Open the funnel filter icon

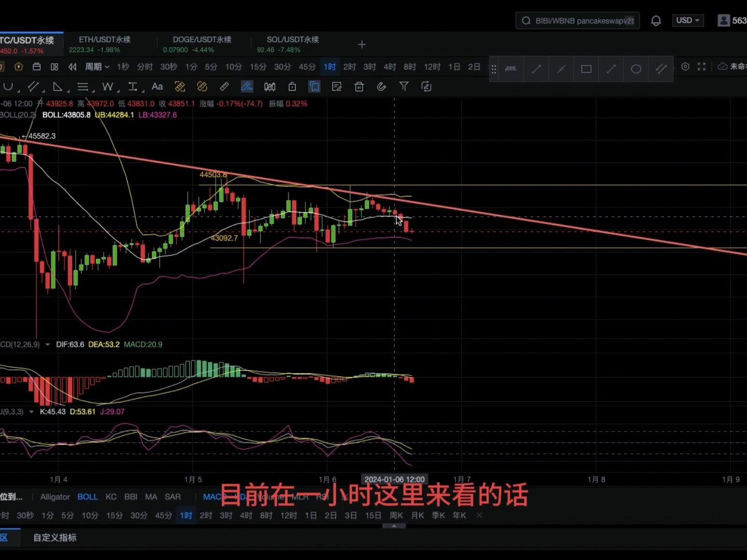(404, 87)
